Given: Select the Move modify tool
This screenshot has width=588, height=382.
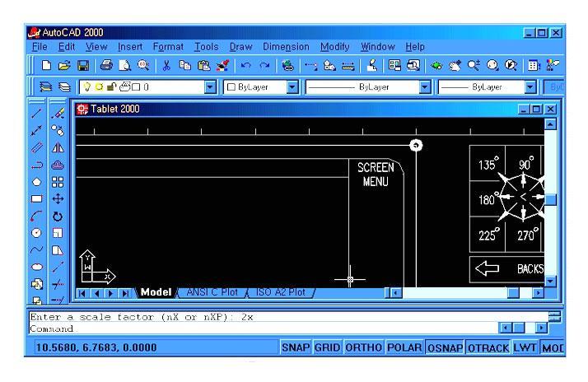Looking at the screenshot, I should coord(58,198).
